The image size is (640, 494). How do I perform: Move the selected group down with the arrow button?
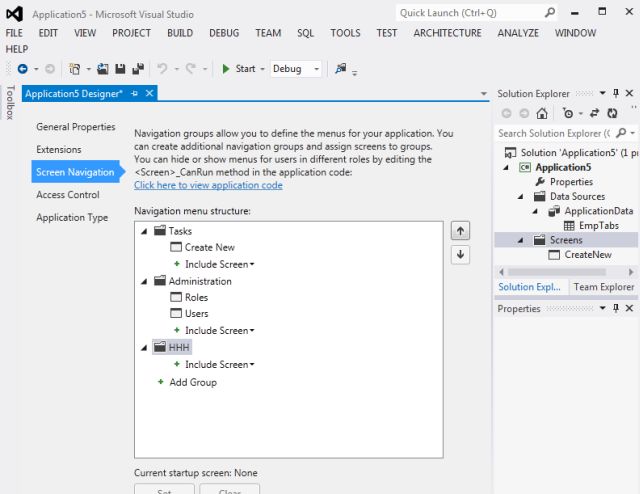point(460,254)
